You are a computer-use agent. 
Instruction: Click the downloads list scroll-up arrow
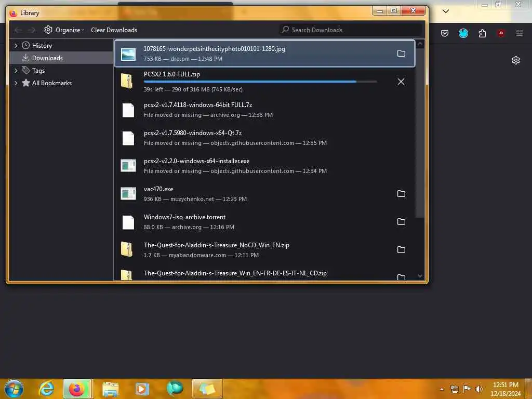coord(420,44)
